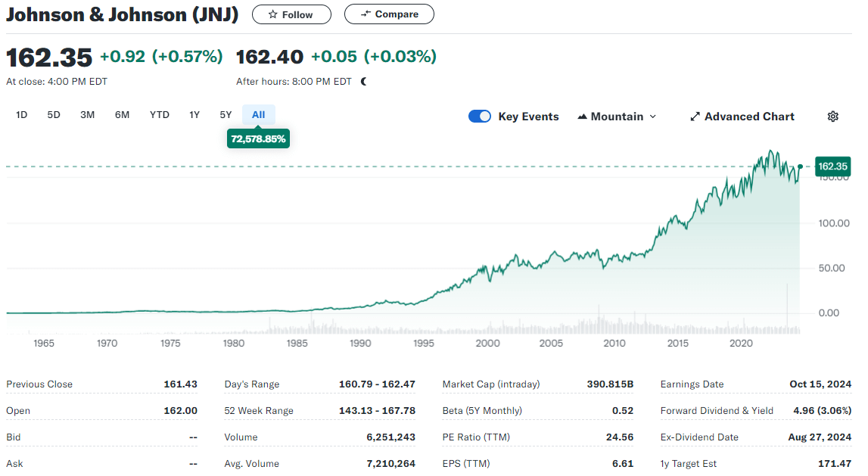868x476 pixels.
Task: Click the Johnson & Johnson (JNJ) title
Action: (x=123, y=14)
